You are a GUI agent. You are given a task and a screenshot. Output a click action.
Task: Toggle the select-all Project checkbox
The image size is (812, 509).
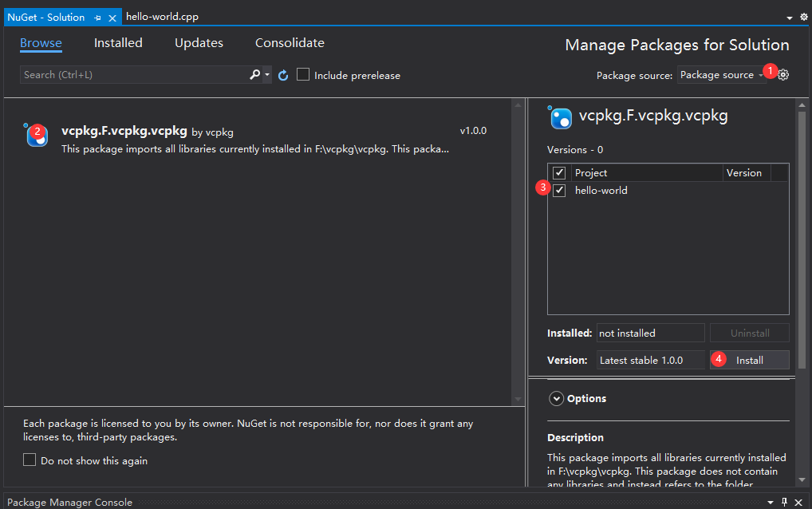click(x=559, y=172)
